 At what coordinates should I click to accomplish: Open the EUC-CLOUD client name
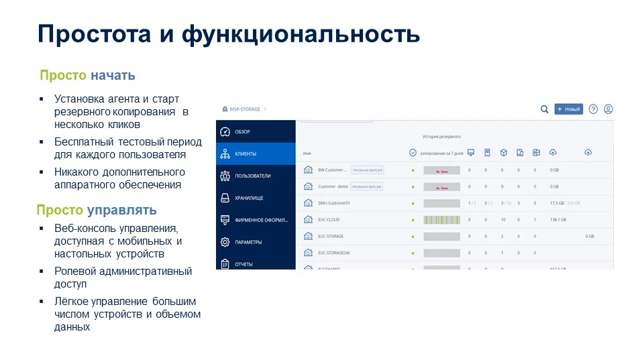point(329,220)
